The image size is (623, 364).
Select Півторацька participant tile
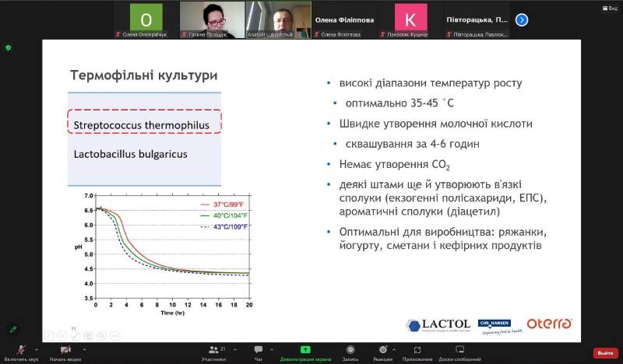coord(477,20)
